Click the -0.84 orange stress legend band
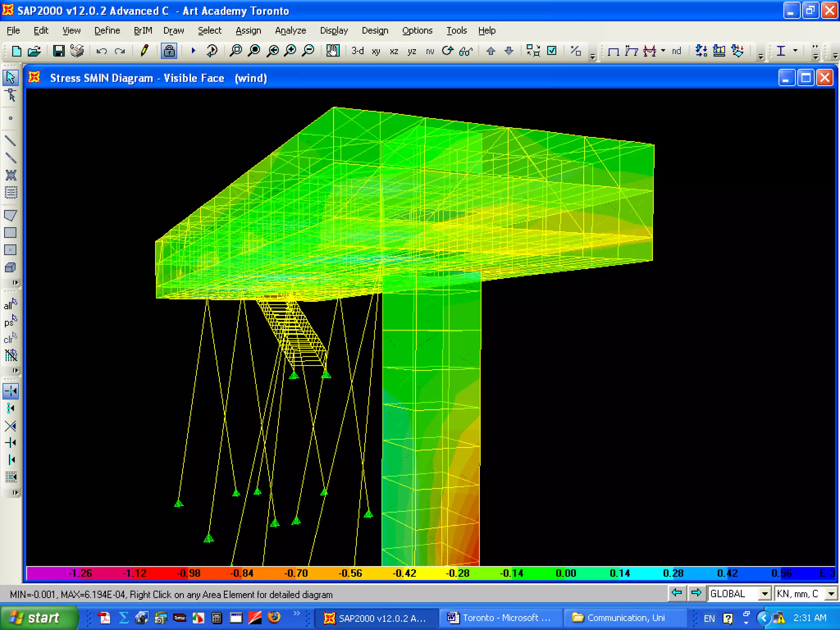 coord(242,573)
